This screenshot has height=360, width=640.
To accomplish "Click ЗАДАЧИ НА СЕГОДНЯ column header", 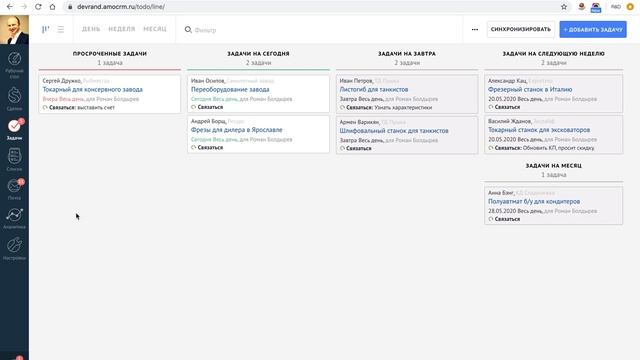I will (x=258, y=53).
